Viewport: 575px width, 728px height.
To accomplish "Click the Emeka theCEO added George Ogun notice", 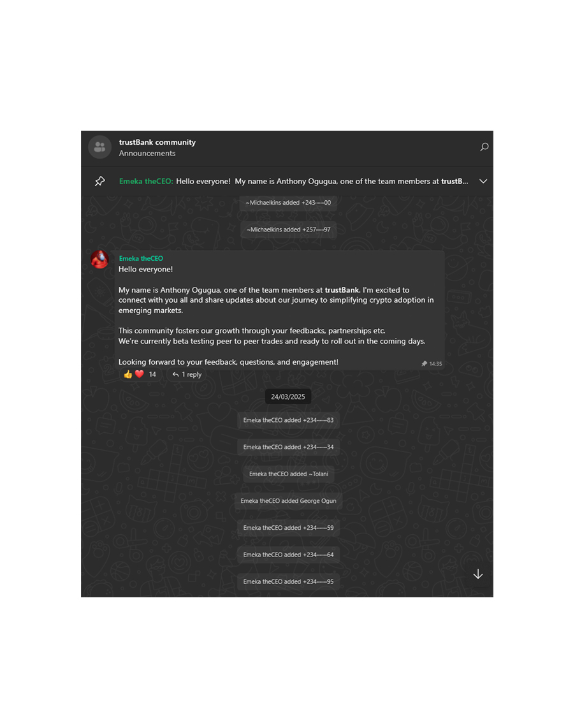I will tap(288, 501).
